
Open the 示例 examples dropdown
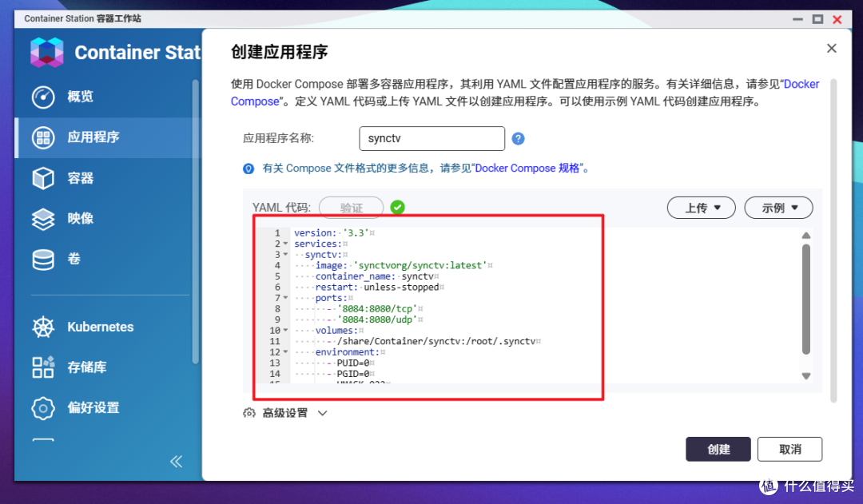click(777, 207)
